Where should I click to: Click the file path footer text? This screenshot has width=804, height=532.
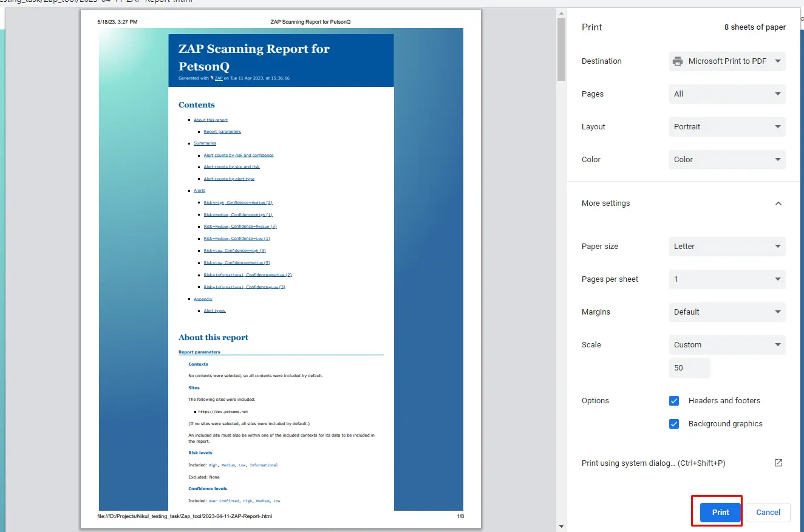pos(185,517)
